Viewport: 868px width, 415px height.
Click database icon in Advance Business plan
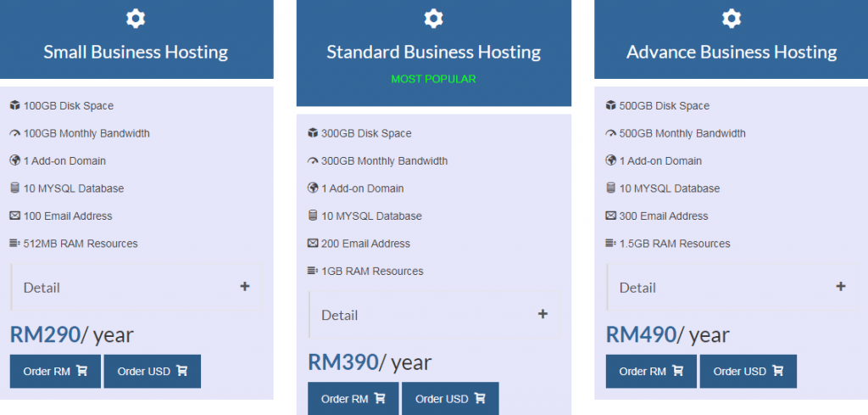click(610, 188)
